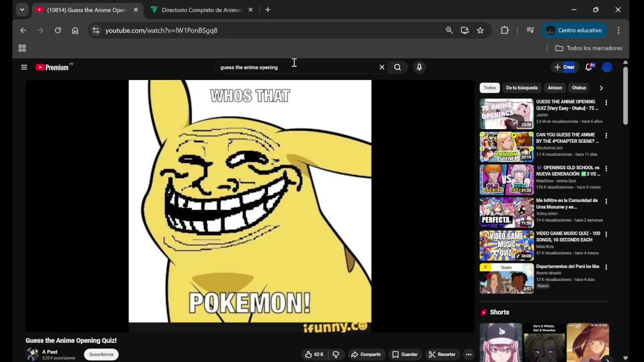Clip the video with Recortar
Viewport: 644px width, 362px height.
pos(442,354)
